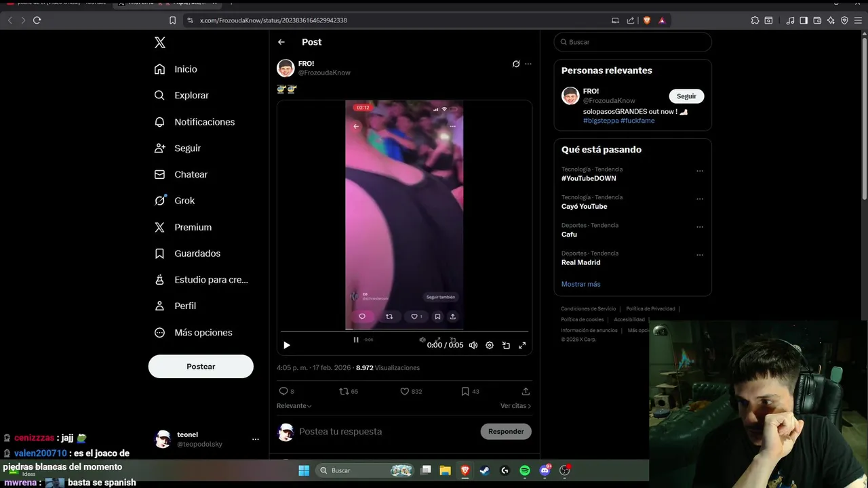Screen dimensions: 868x488
Task: Open Inicio in the sidebar
Action: [176, 69]
